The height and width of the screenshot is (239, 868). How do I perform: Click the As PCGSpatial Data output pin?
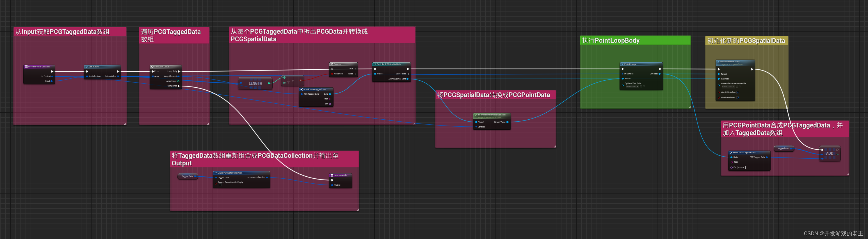[x=408, y=79]
